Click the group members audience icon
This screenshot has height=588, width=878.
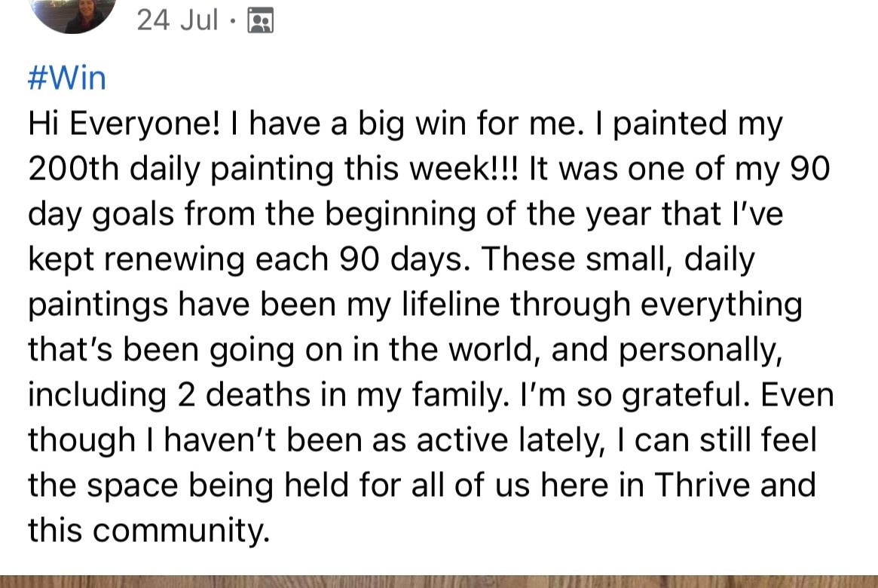click(x=260, y=20)
